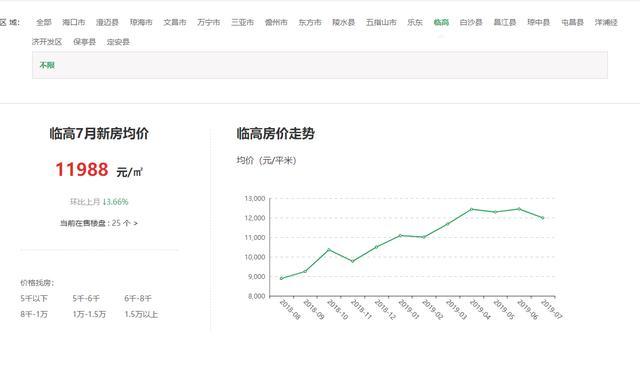The height and width of the screenshot is (368, 640).
Task: Click the 11988 average price figure
Action: [x=82, y=170]
